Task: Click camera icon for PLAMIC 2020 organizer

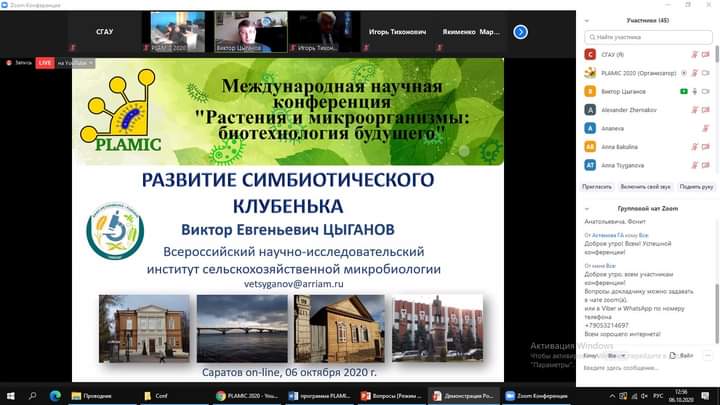Action: (x=706, y=73)
